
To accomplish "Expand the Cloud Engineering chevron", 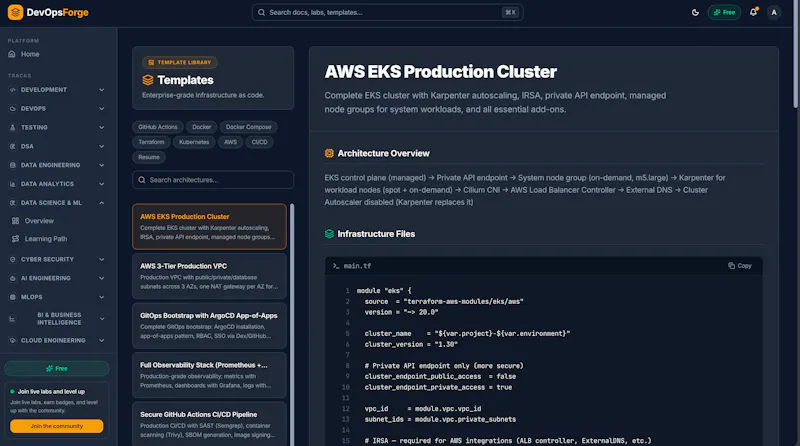I will point(102,340).
